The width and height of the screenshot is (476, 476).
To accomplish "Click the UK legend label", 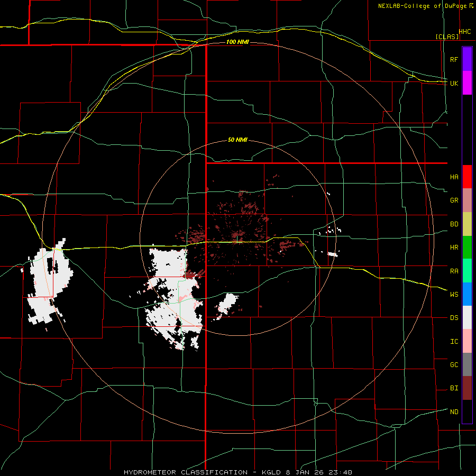I will pyautogui.click(x=454, y=83).
